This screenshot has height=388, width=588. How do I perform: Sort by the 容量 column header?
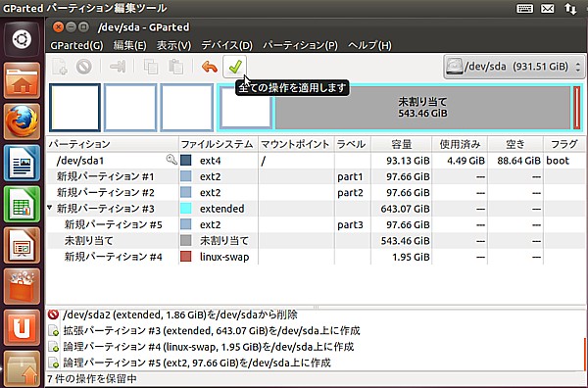pyautogui.click(x=401, y=144)
